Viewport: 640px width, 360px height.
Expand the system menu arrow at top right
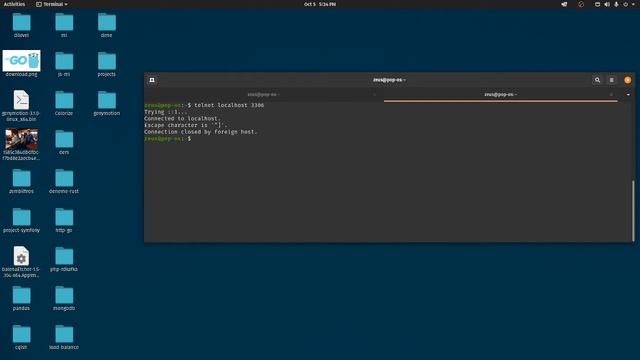coord(634,4)
